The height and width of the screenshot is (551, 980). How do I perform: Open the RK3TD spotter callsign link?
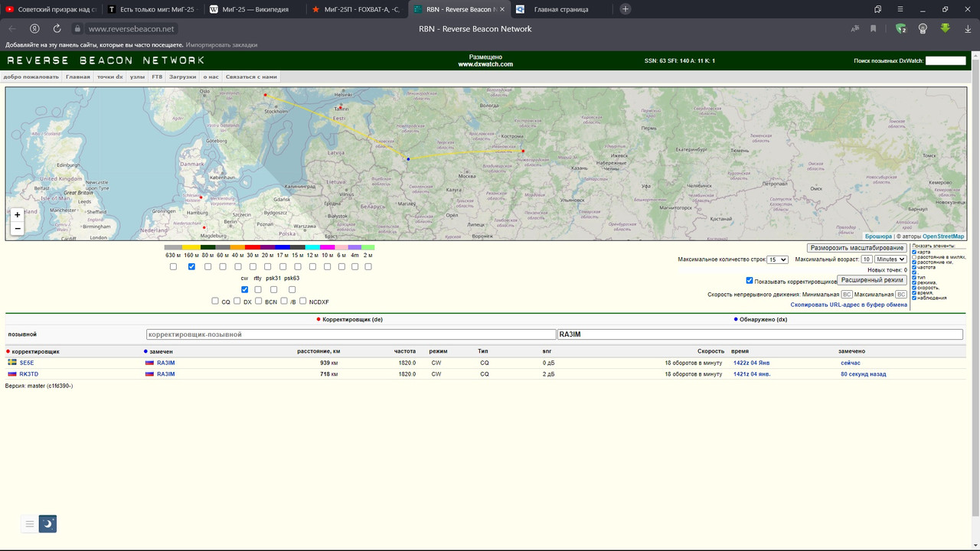28,374
